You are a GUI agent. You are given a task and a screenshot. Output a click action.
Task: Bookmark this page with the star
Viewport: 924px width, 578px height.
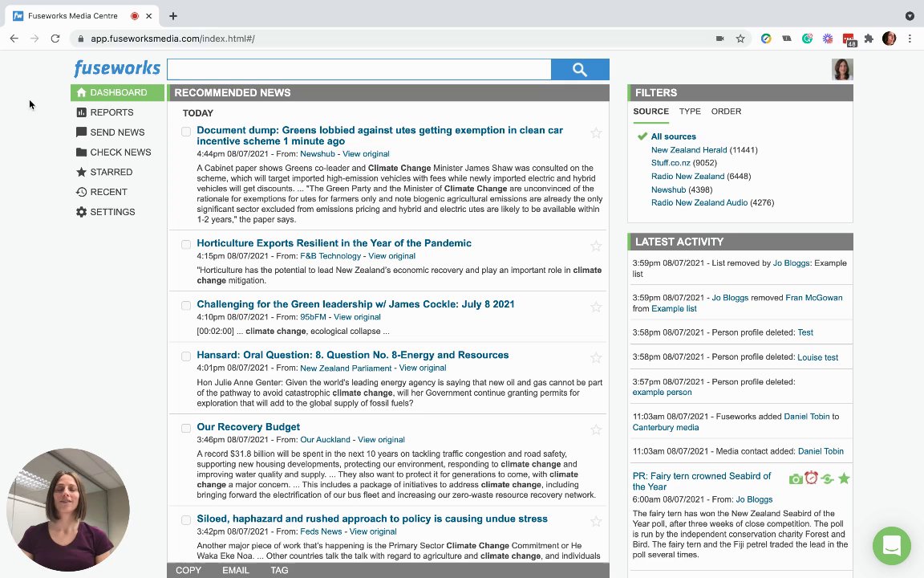[x=740, y=39]
